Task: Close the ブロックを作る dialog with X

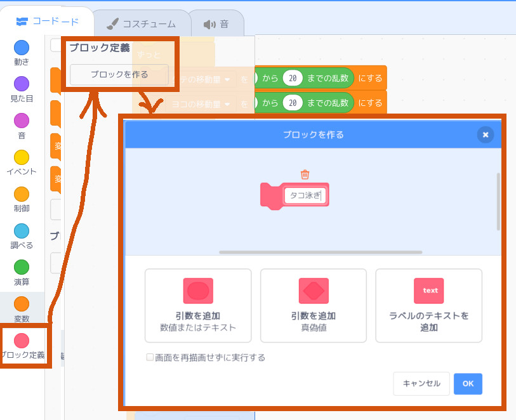Action: click(486, 135)
